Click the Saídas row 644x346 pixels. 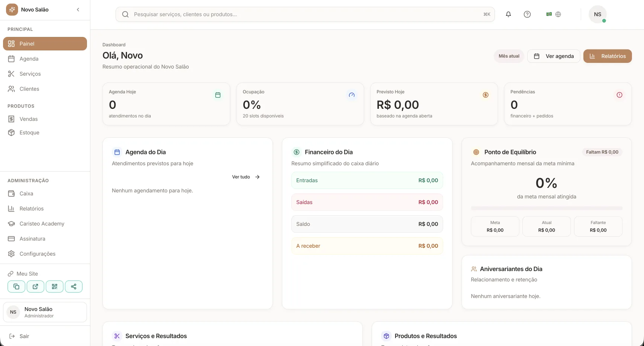367,202
